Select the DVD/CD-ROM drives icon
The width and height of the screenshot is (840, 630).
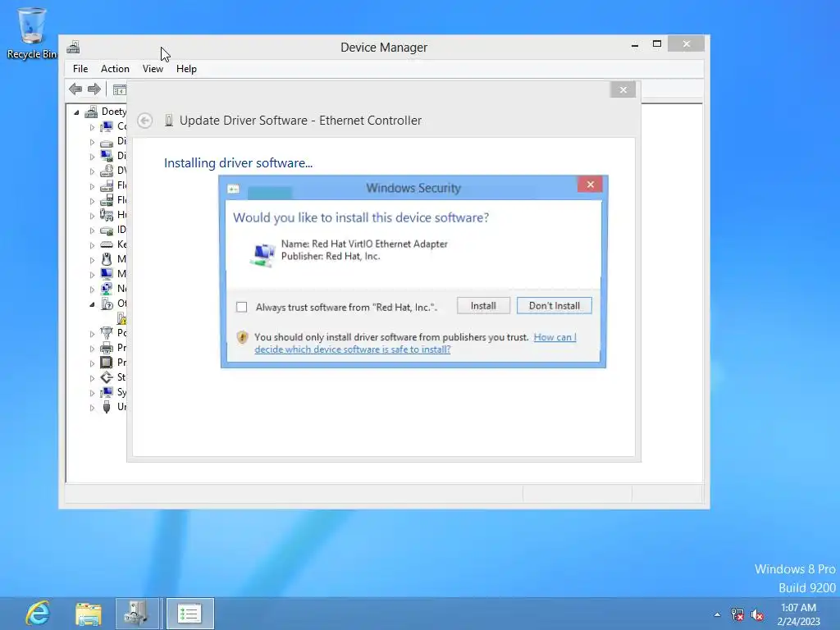pyautogui.click(x=107, y=171)
